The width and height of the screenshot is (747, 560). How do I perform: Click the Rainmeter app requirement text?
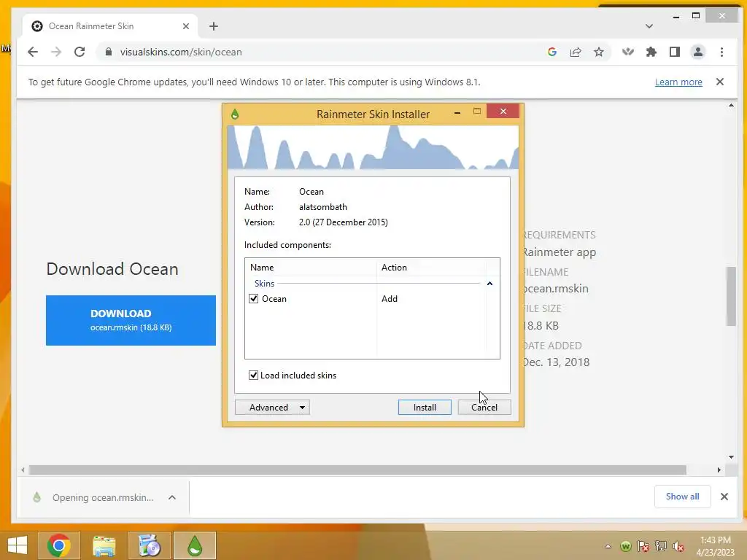pos(560,252)
